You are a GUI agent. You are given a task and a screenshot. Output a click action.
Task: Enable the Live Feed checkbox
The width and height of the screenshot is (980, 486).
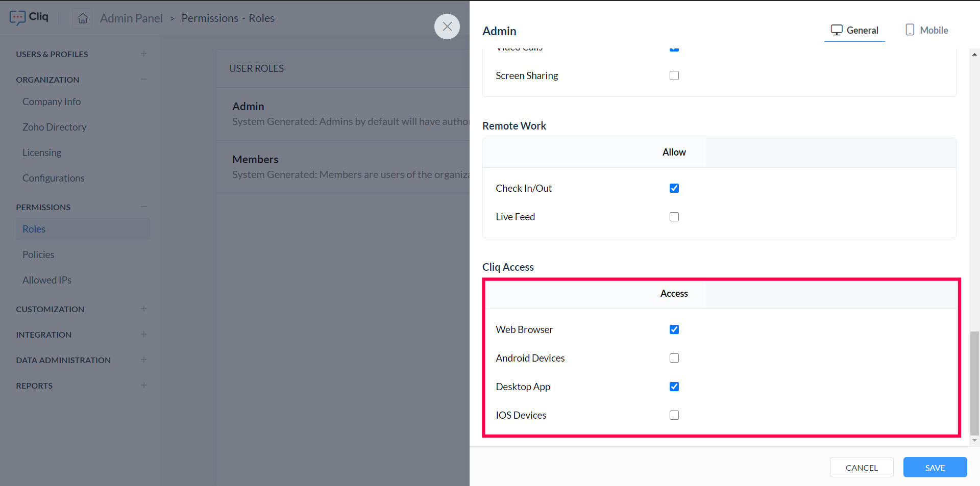(674, 217)
